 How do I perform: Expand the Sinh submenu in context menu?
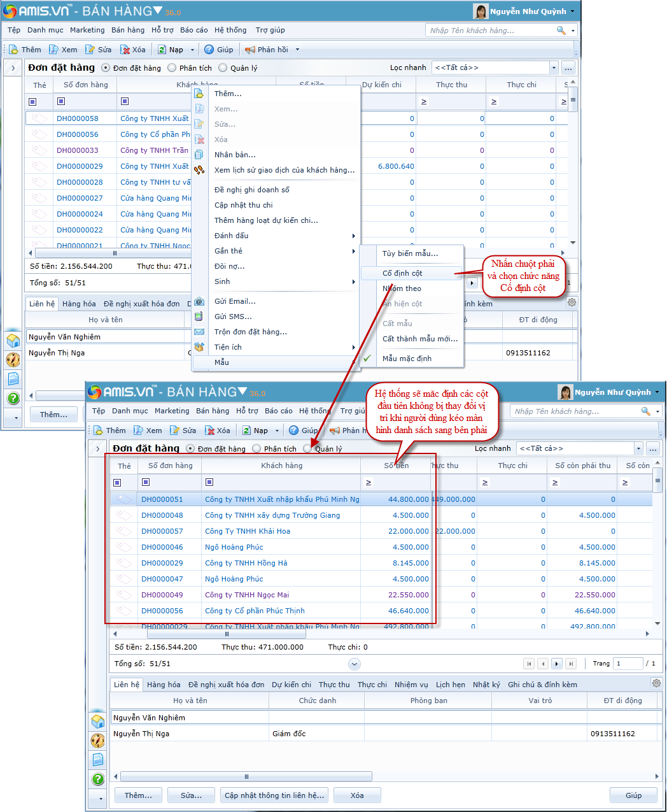353,281
